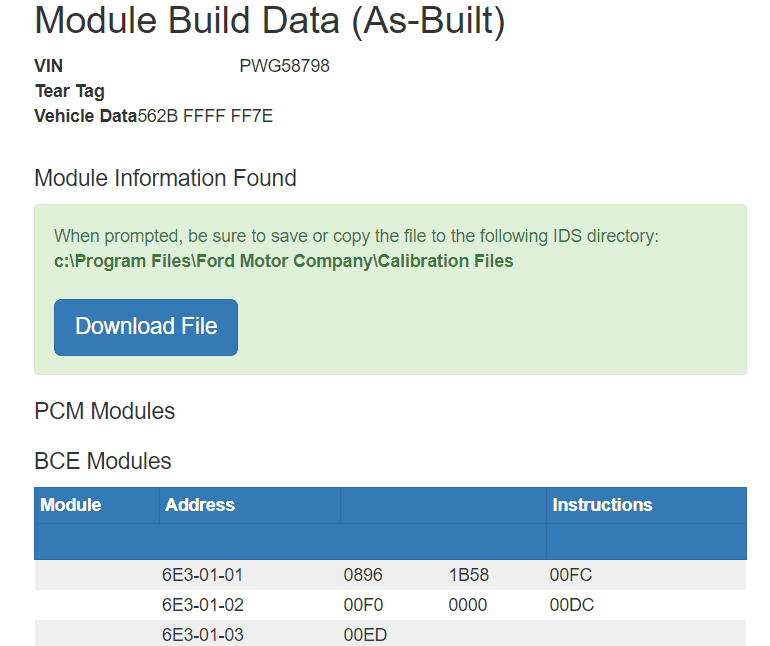
Task: Select address cell 6E3-01-01
Action: pyautogui.click(x=203, y=575)
